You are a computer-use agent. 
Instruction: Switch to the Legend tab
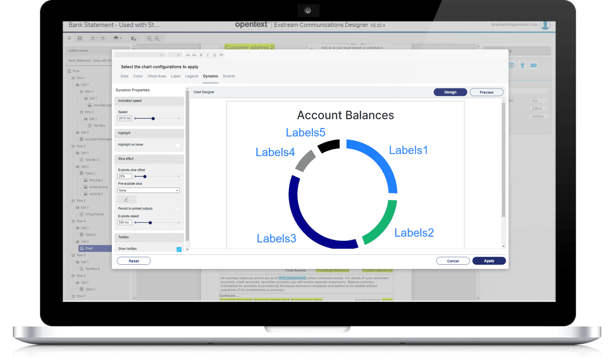(x=191, y=76)
